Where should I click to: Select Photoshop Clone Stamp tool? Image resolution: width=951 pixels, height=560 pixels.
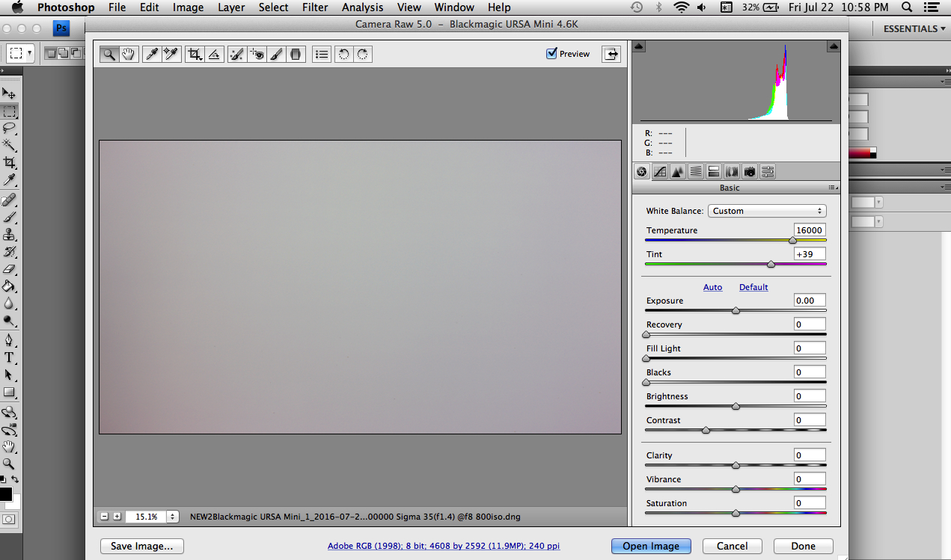pos(9,234)
